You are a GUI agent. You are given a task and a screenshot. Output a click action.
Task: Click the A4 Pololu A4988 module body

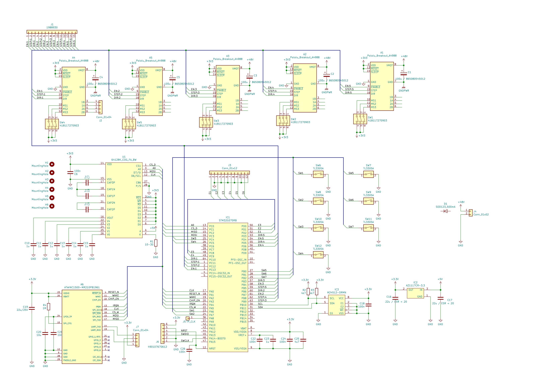pyautogui.click(x=74, y=91)
